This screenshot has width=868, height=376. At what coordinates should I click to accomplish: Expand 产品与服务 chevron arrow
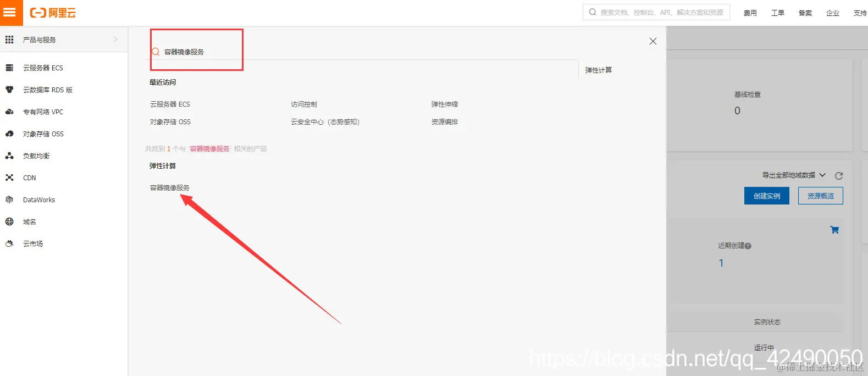[115, 40]
